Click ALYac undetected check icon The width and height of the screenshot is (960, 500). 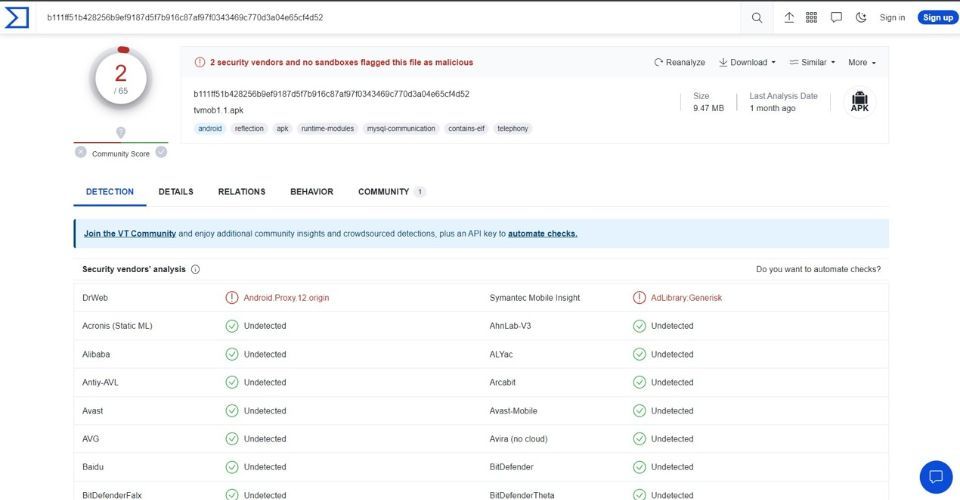tap(639, 354)
